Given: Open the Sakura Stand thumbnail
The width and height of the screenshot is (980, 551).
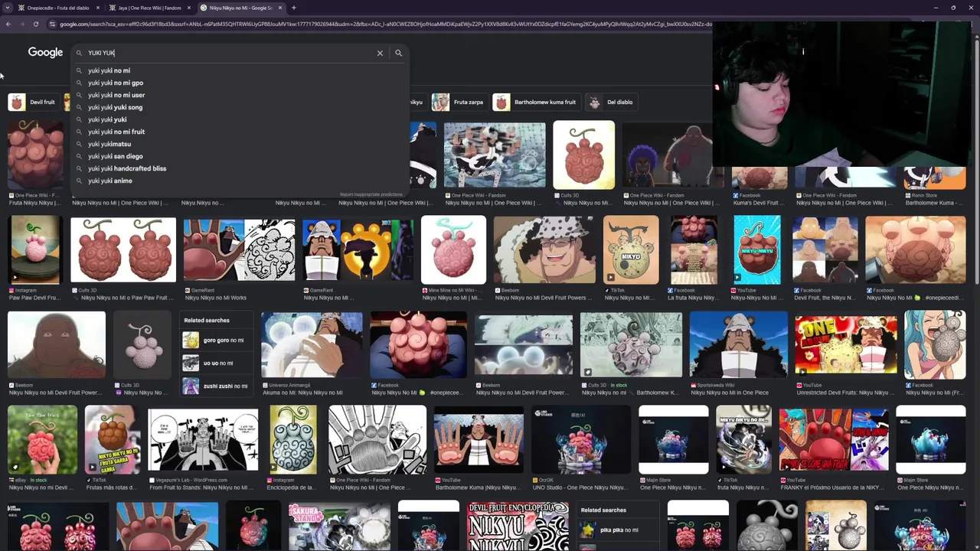Looking at the screenshot, I should coord(339,526).
